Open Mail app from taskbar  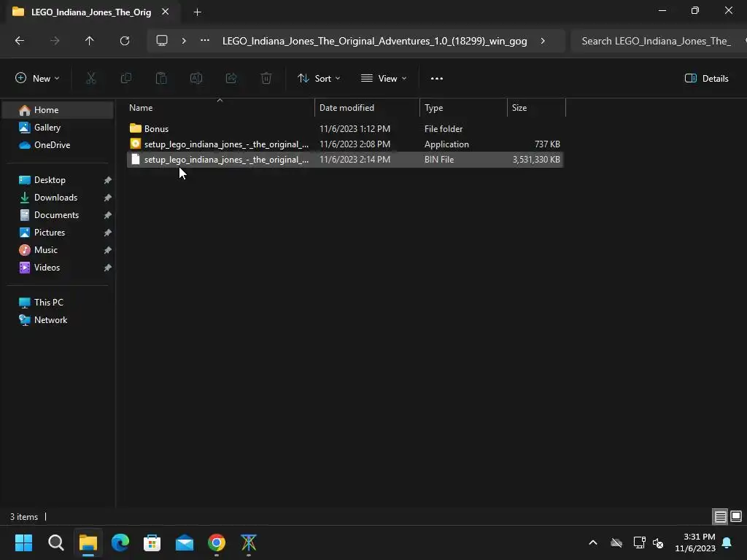[x=185, y=542]
